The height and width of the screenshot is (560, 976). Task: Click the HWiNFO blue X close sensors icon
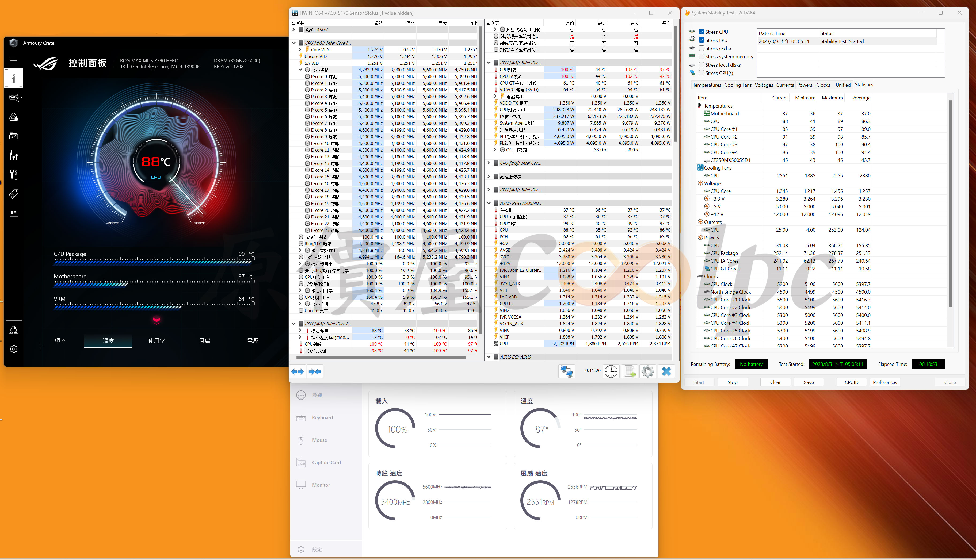click(666, 371)
